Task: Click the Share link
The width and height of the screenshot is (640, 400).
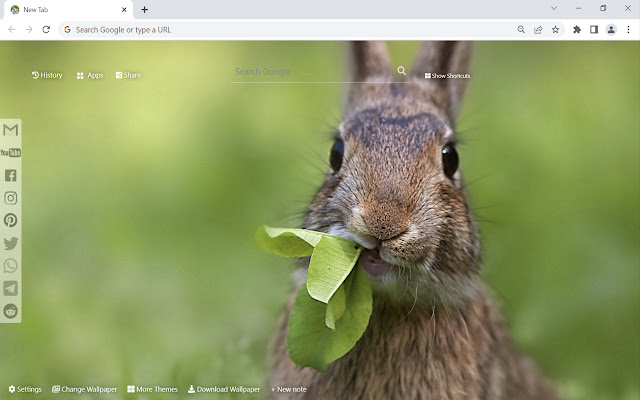Action: tap(128, 75)
